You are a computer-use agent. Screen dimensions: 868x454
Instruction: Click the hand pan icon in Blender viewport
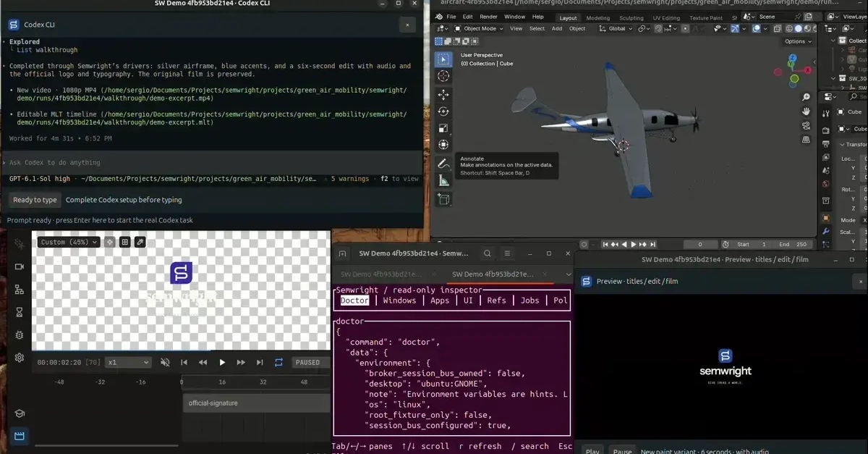tap(807, 112)
